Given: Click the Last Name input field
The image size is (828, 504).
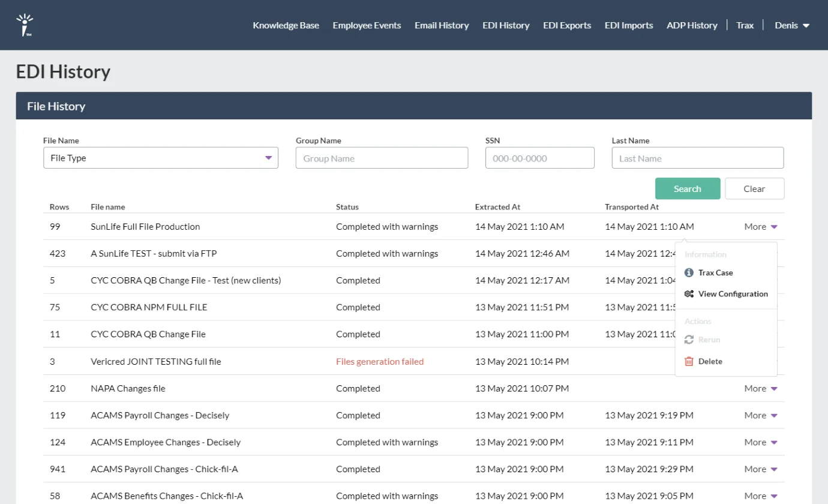Looking at the screenshot, I should (x=698, y=158).
